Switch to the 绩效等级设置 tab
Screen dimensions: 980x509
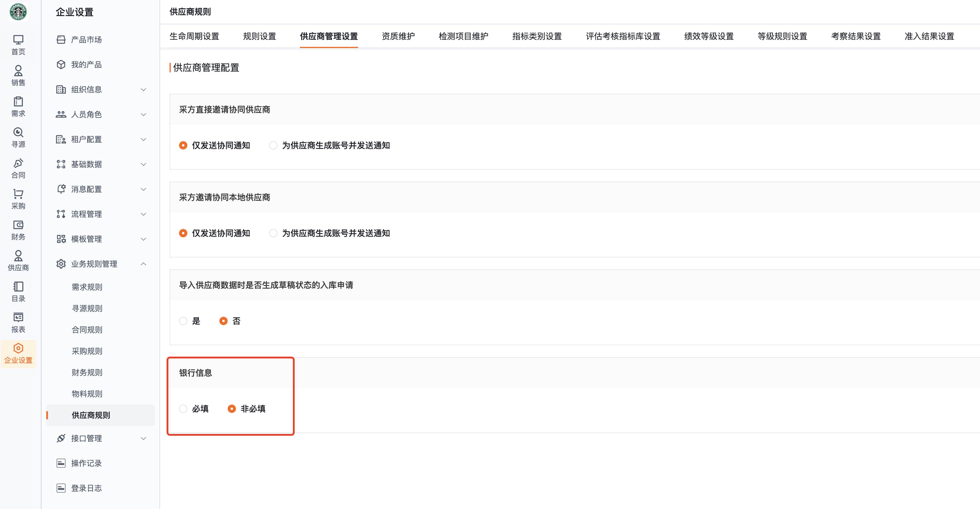(709, 36)
